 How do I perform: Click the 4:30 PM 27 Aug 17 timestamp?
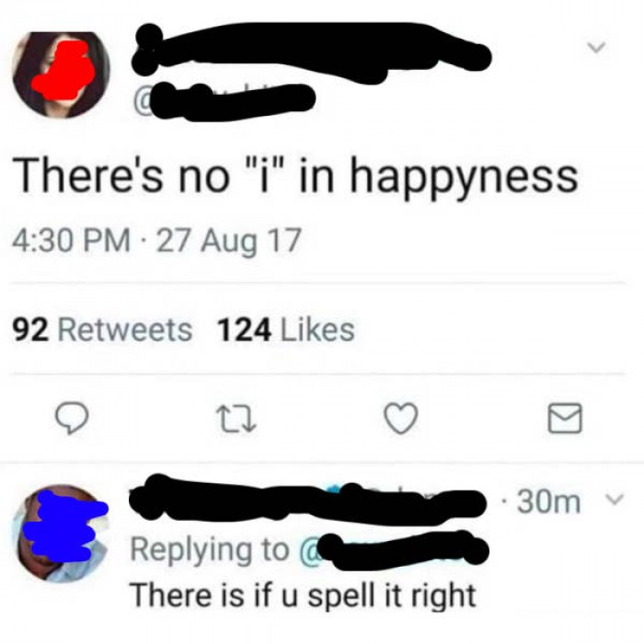[156, 241]
